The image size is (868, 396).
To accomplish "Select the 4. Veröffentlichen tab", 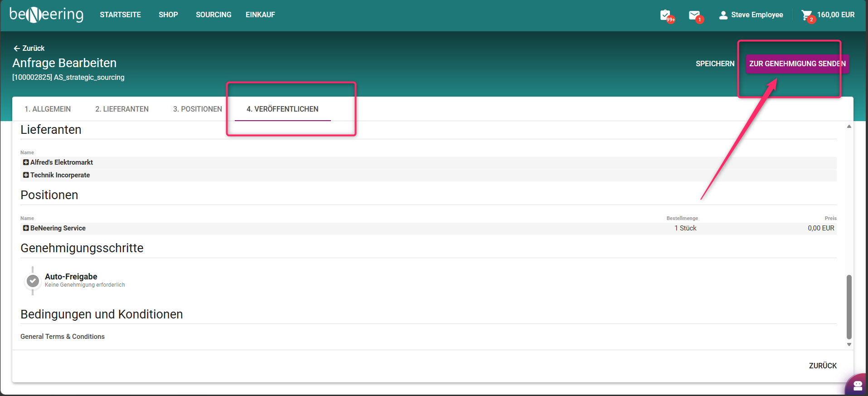I will pos(282,109).
